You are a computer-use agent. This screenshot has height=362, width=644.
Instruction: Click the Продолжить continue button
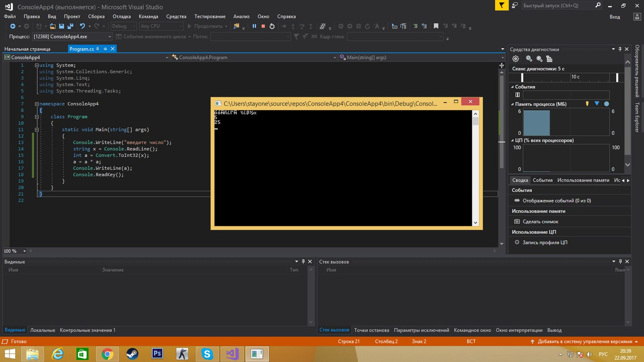pos(207,26)
